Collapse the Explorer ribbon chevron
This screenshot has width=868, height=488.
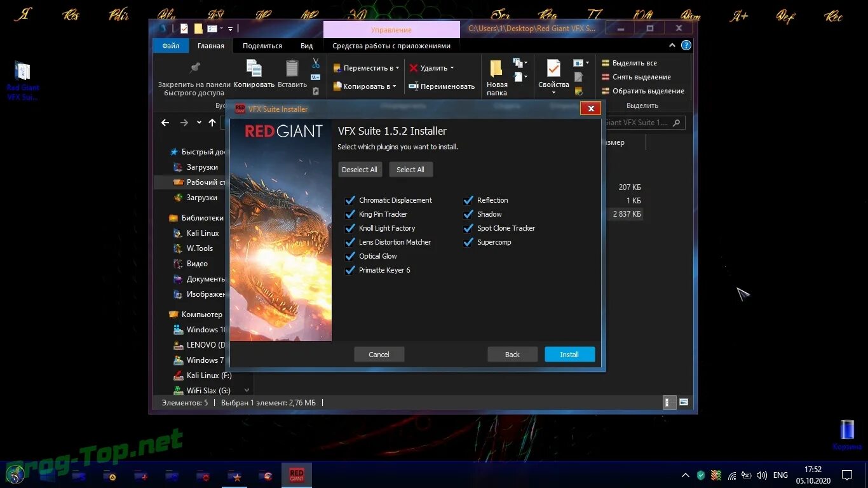click(672, 46)
